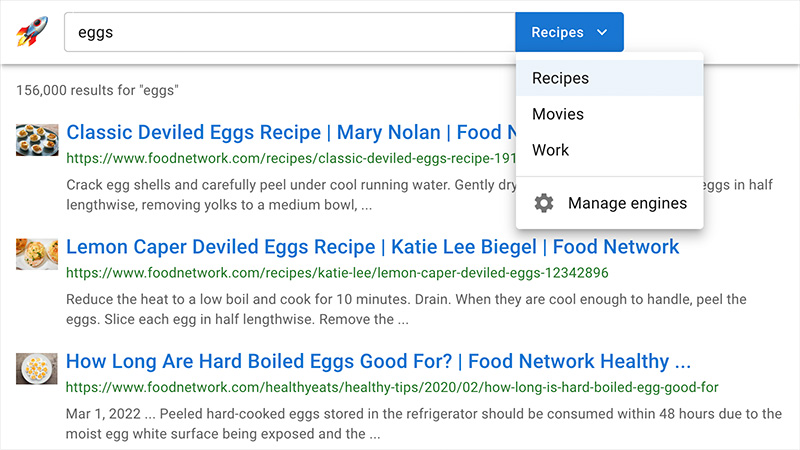This screenshot has height=450, width=800.
Task: Choose Movies from the engine menu
Action: click(610, 114)
